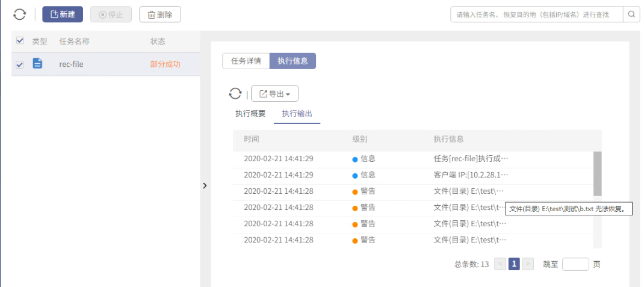
Task: Refresh the execution info with circular arrows
Action: (x=235, y=94)
